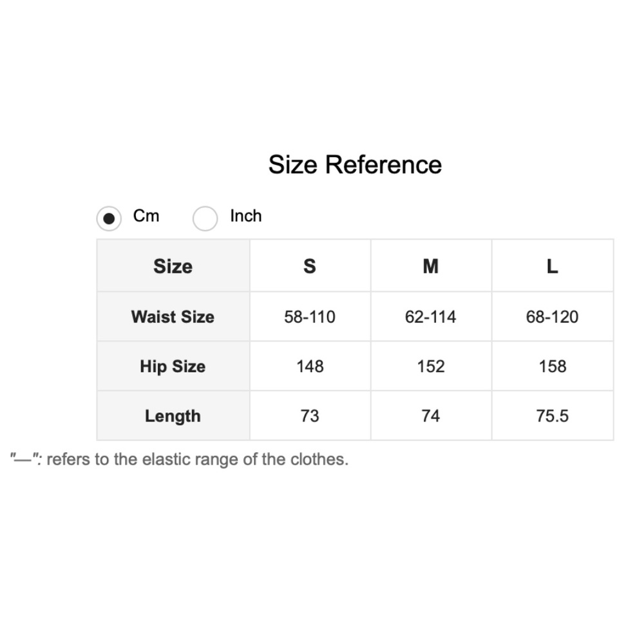The height and width of the screenshot is (644, 644).
Task: Click the Cm unit label
Action: (x=146, y=216)
